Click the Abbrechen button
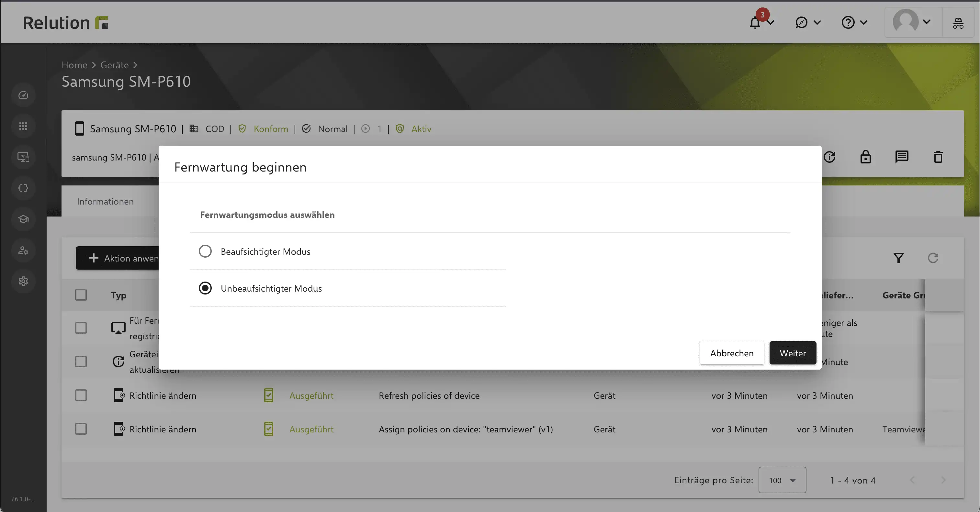Viewport: 980px width, 512px height. point(732,353)
